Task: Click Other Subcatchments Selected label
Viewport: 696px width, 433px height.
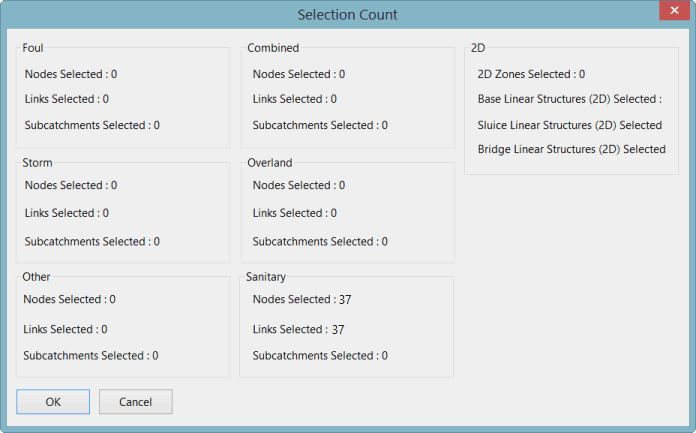Action: pos(91,355)
